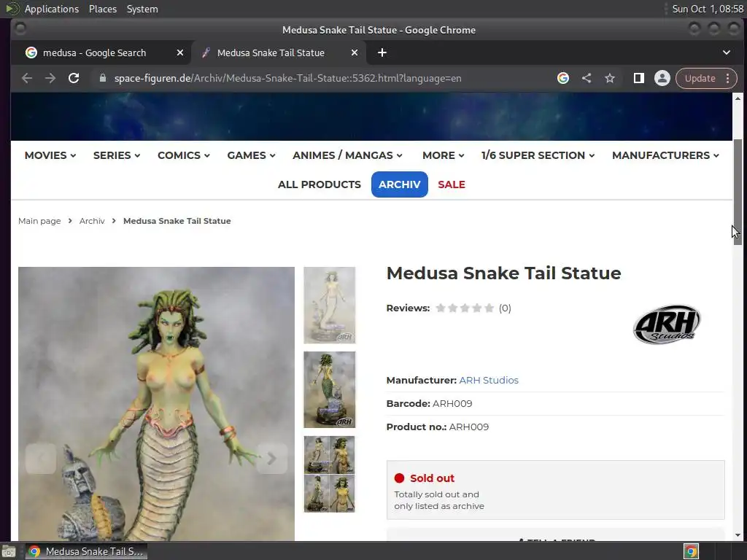The height and width of the screenshot is (560, 747).
Task: Open a new browser tab
Action: (382, 52)
